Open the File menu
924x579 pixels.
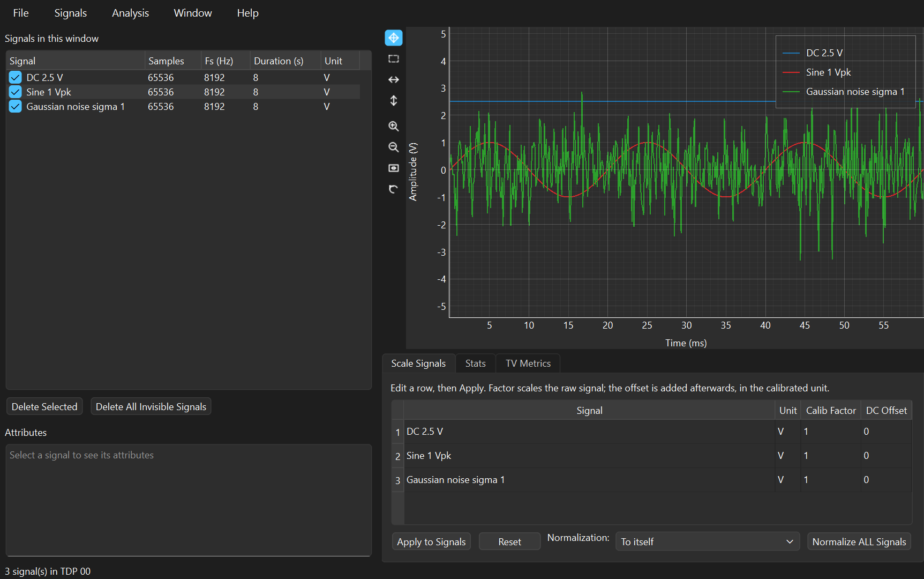(21, 13)
